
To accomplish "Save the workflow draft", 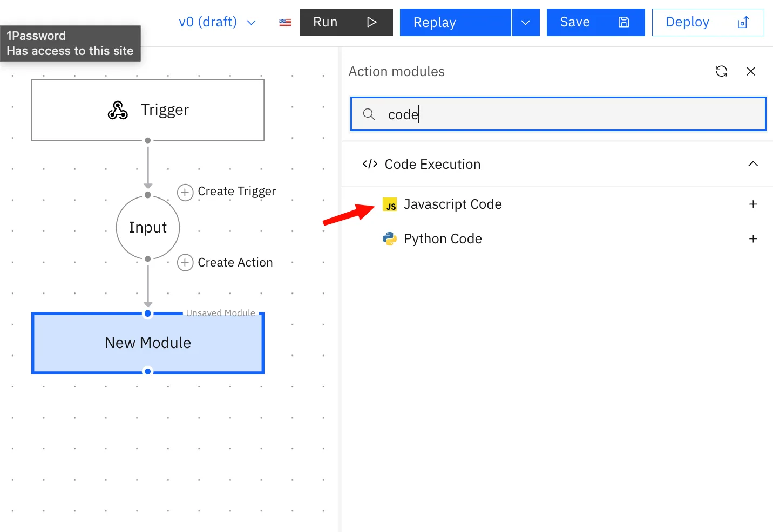I will point(595,23).
